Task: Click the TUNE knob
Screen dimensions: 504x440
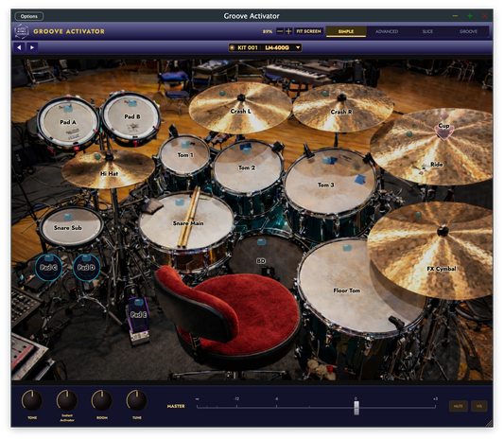Action: [x=137, y=400]
